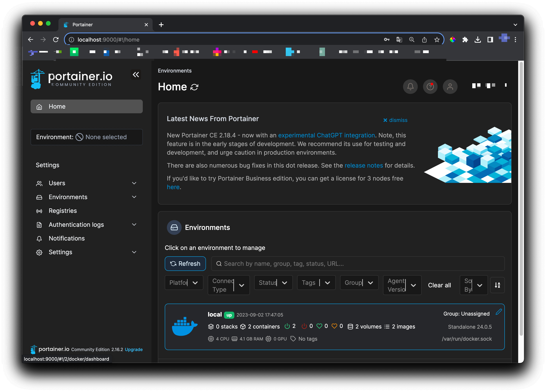Open the Platform filter dropdown
This screenshot has width=546, height=392.
[184, 282]
